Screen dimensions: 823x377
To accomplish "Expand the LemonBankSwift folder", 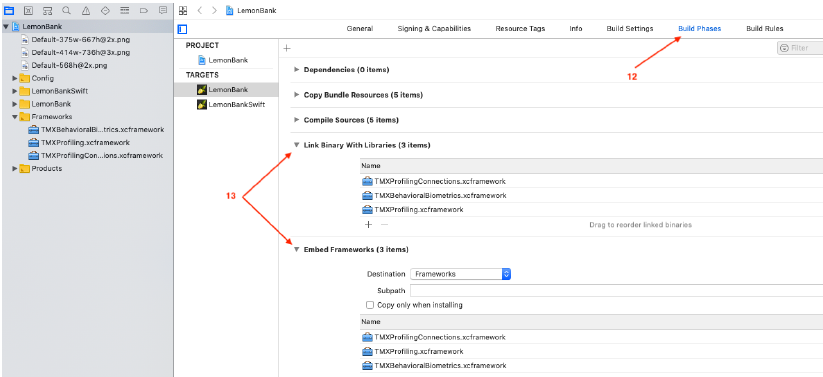I will (15, 91).
